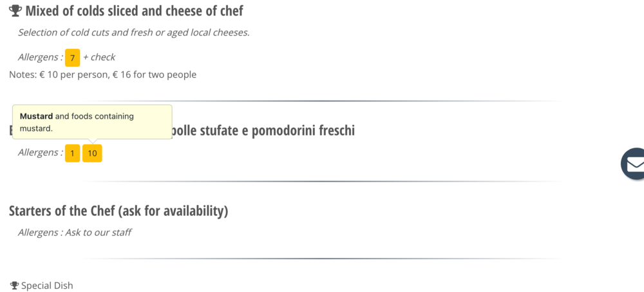Image resolution: width=644 pixels, height=292 pixels.
Task: Click the Allergens label beside badge 7
Action: (x=40, y=57)
